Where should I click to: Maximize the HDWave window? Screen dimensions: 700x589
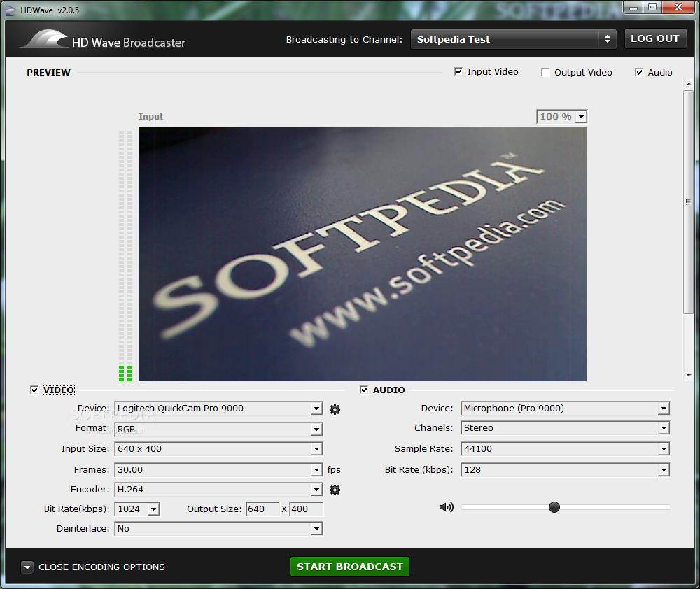tap(652, 8)
